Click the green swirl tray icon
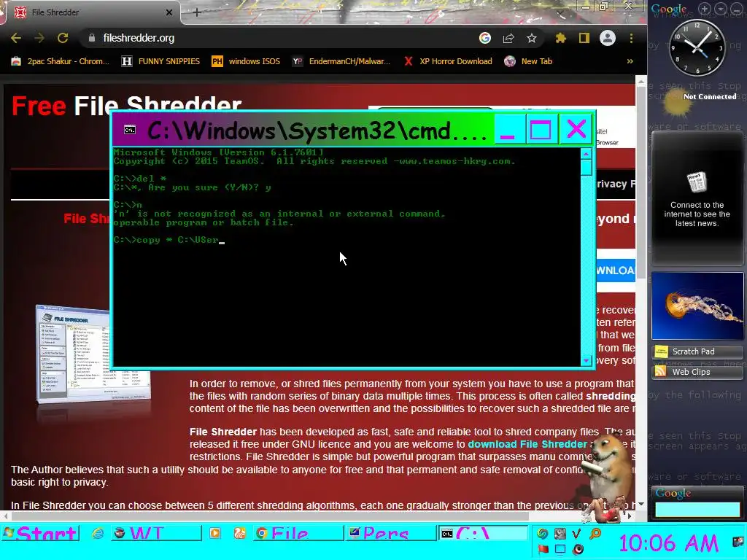The height and width of the screenshot is (560, 747). (542, 533)
